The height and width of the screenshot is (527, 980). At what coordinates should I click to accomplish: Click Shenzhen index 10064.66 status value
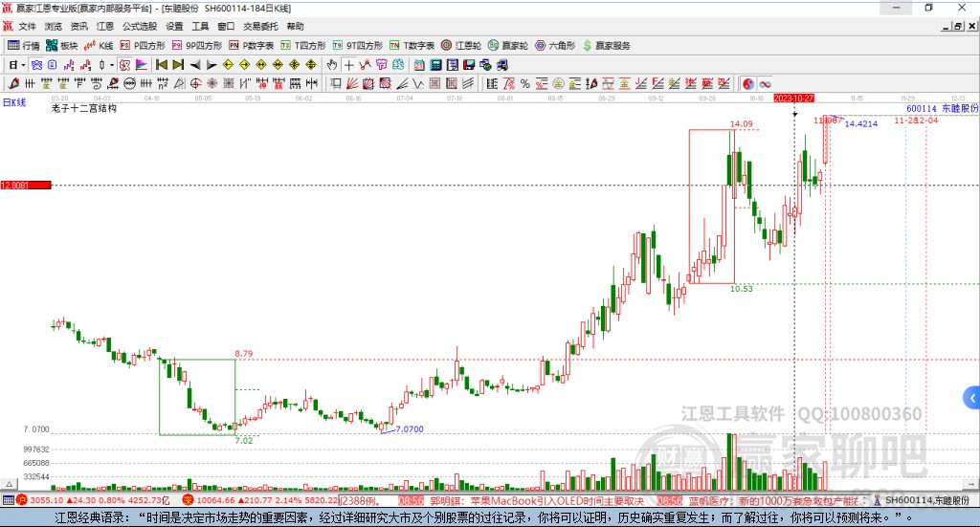coord(215,501)
